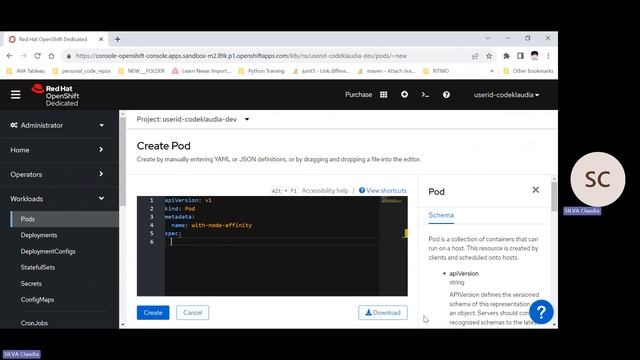The height and width of the screenshot is (360, 640).
Task: Click 'name: with-node-affinity' line in editor
Action: pos(211,225)
